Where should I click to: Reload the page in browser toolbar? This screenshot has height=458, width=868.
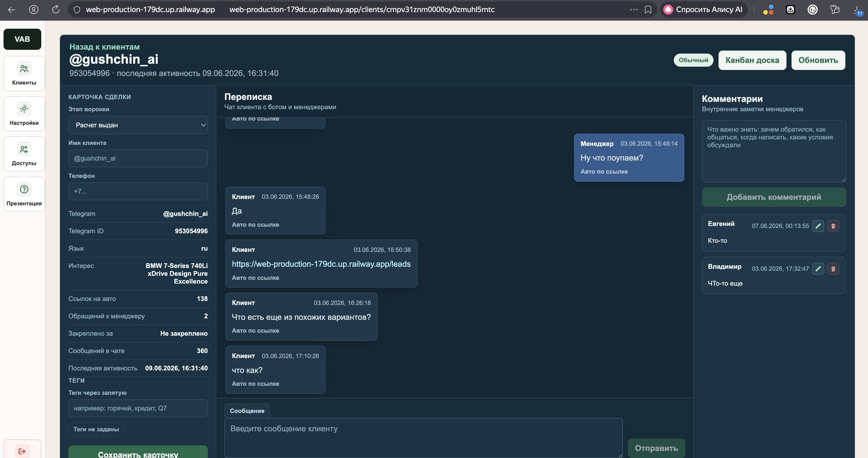coord(56,9)
